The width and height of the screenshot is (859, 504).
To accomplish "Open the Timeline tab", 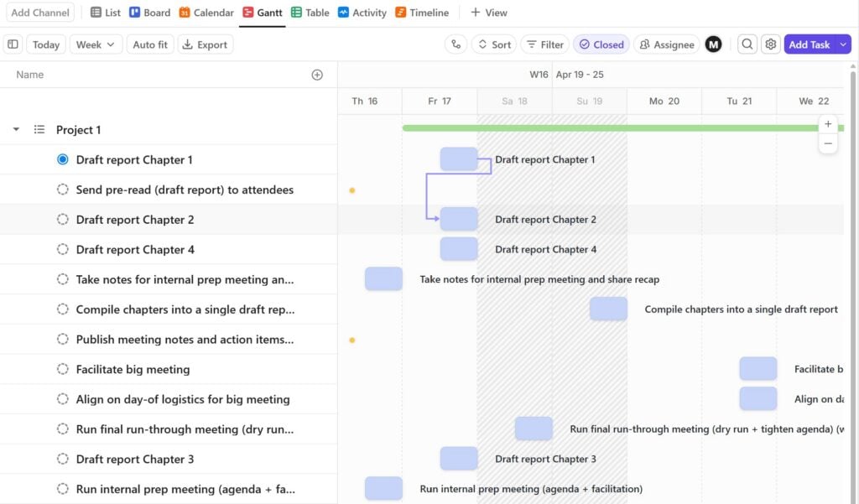I will point(422,12).
